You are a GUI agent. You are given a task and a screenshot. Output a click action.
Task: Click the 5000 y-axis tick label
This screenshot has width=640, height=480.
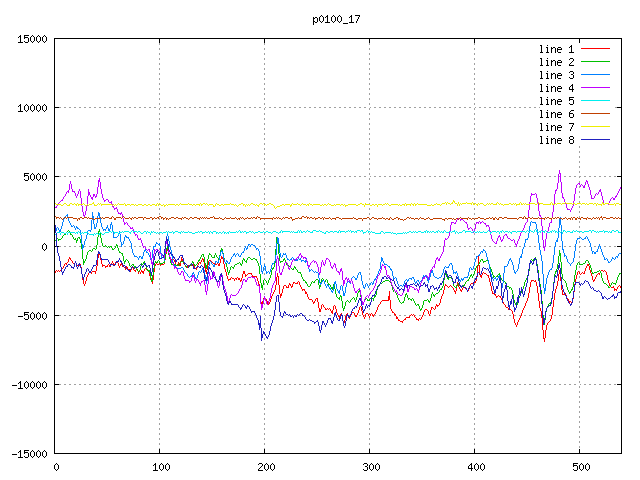(36, 177)
